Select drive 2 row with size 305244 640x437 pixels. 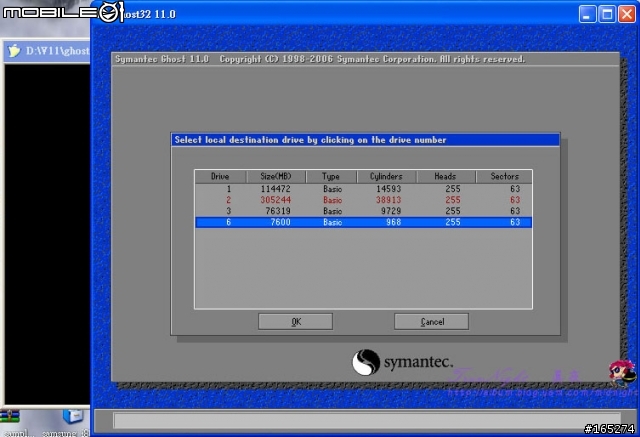[363, 200]
